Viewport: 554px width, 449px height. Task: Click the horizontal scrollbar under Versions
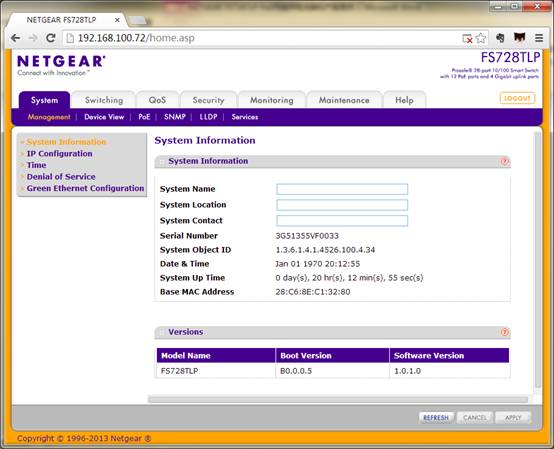pos(338,400)
